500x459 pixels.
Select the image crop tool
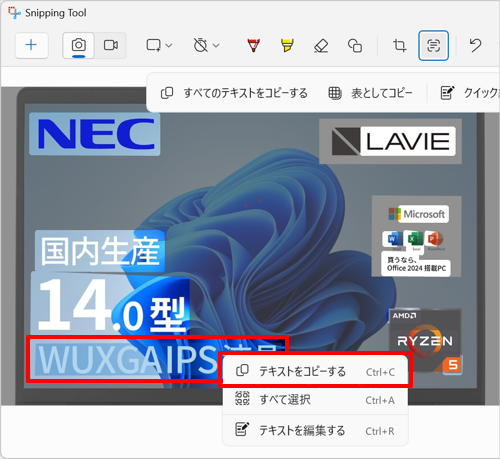click(x=399, y=45)
